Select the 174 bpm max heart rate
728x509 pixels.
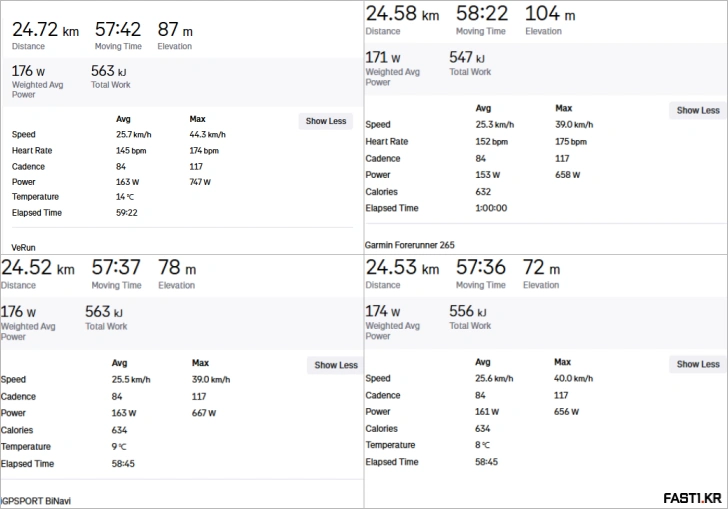204,151
